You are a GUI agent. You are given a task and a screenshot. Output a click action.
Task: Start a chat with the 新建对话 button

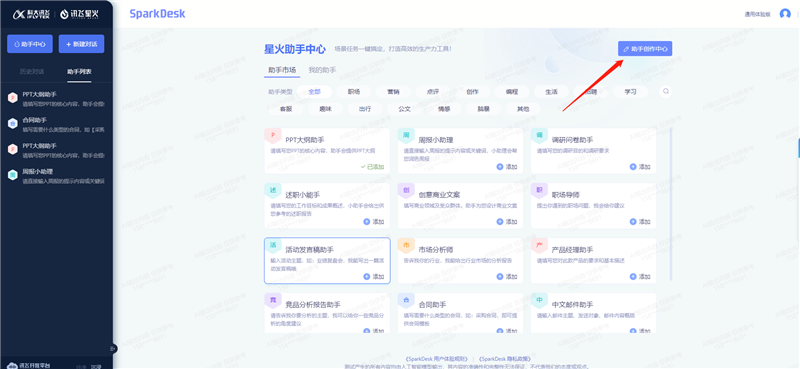(x=82, y=44)
